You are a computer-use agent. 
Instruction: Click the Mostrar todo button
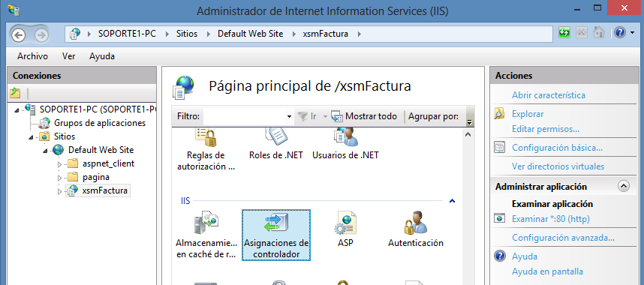(x=364, y=116)
